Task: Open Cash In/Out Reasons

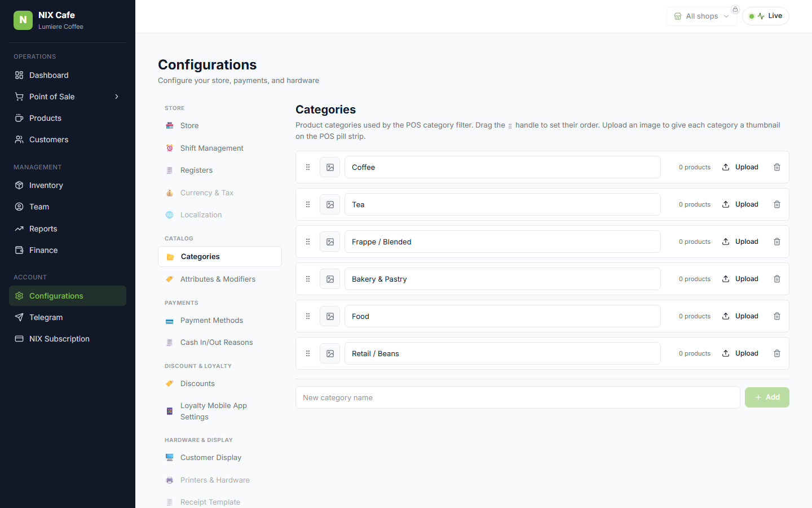Action: point(220,342)
